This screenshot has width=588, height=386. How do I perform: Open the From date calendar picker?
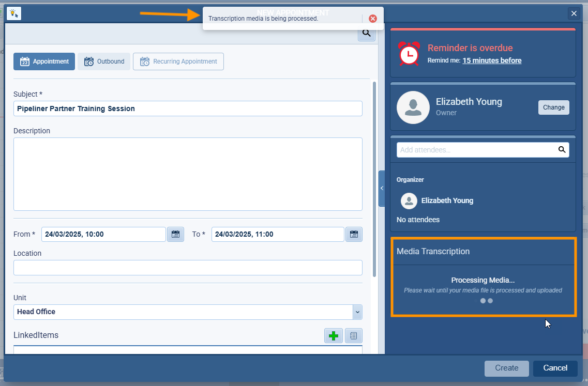(175, 234)
